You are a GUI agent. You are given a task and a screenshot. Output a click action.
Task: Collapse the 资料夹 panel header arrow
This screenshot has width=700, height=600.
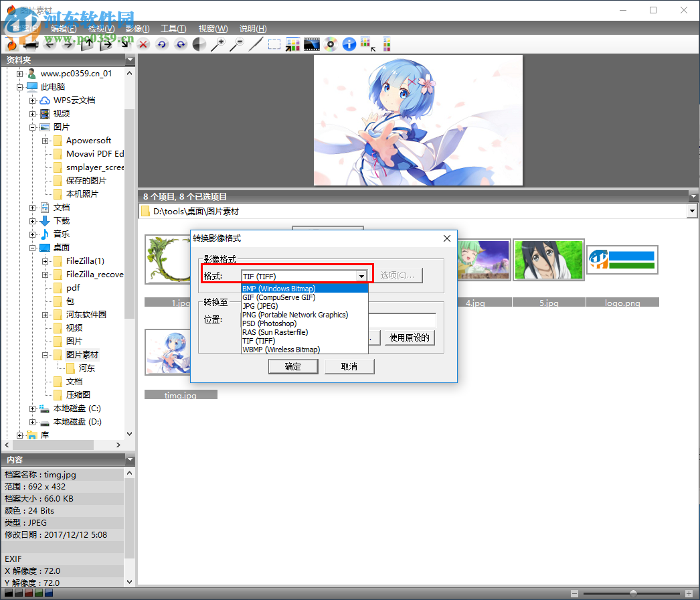[x=130, y=60]
